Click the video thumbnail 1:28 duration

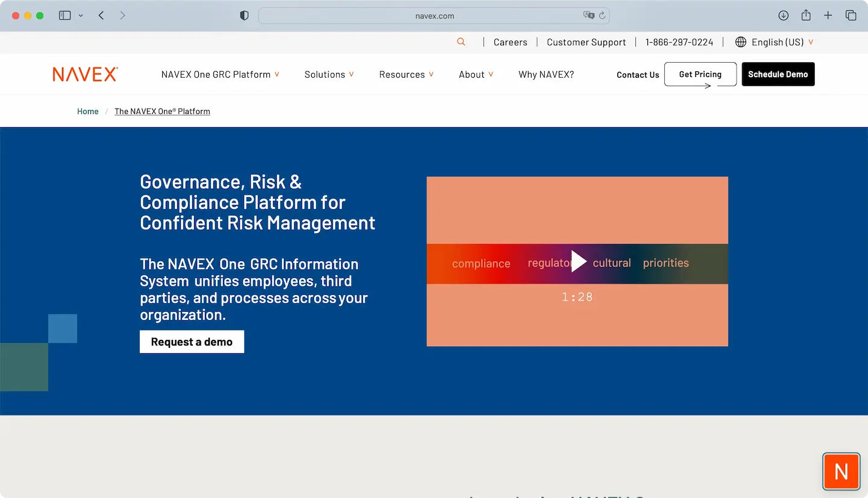pyautogui.click(x=577, y=297)
